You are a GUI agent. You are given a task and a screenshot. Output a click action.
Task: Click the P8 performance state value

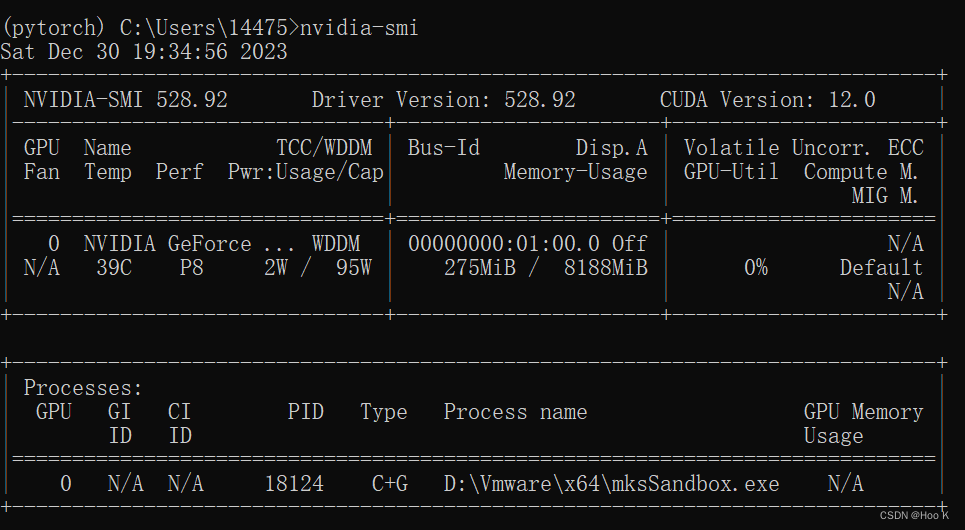191,268
